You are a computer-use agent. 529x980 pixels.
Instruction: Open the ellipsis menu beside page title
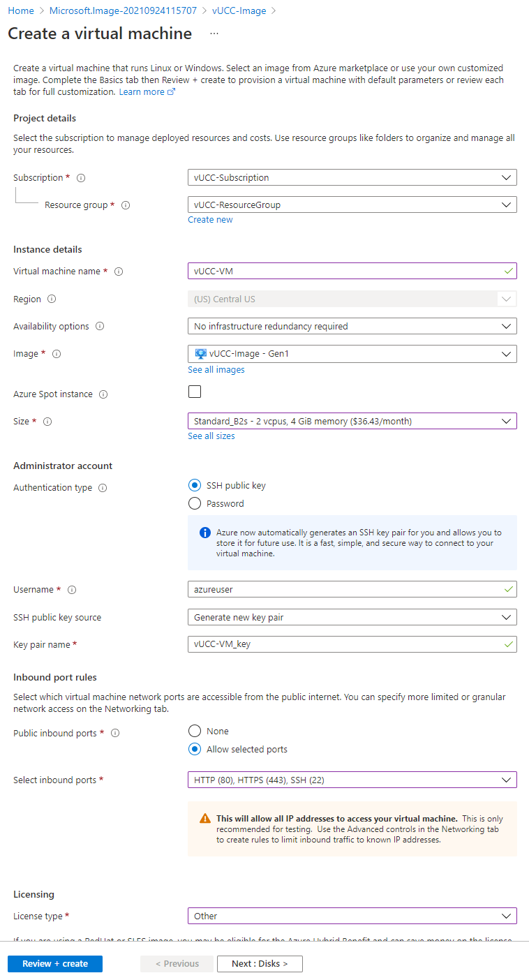tap(214, 34)
